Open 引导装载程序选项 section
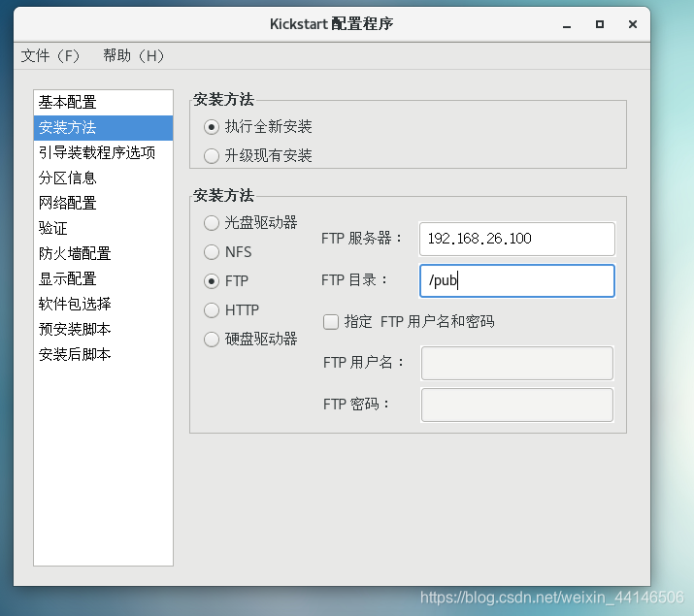The image size is (694, 616). click(103, 153)
